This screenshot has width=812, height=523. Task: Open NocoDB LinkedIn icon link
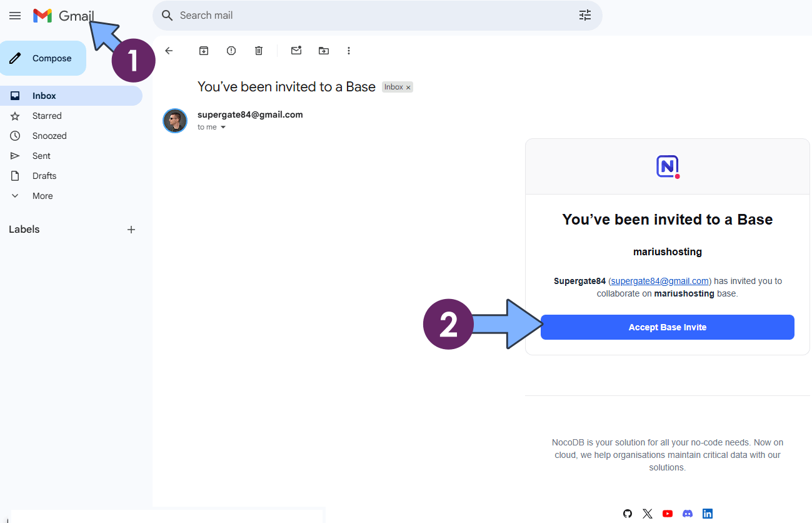coord(708,514)
